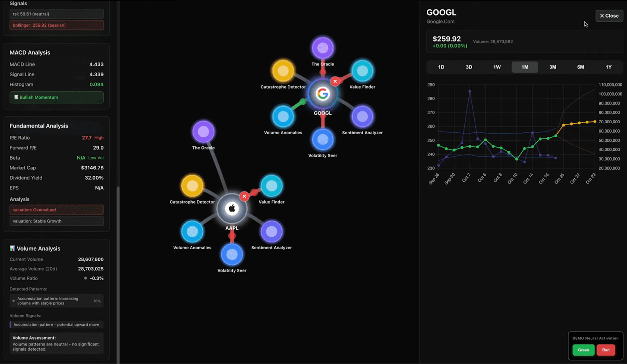Open the Sentiment Analyzer node for AAPL
The width and height of the screenshot is (627, 364).
271,231
